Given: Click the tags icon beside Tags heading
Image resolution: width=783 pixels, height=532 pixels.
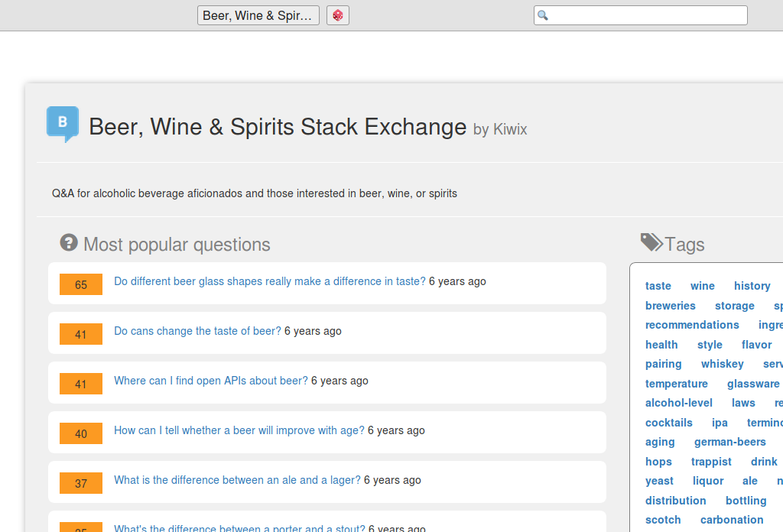Looking at the screenshot, I should point(651,242).
